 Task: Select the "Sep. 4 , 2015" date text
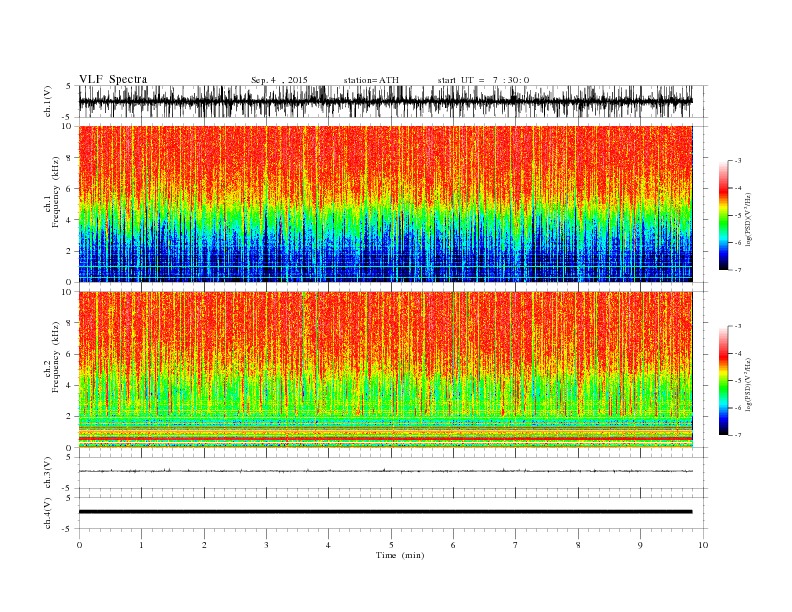pos(279,80)
